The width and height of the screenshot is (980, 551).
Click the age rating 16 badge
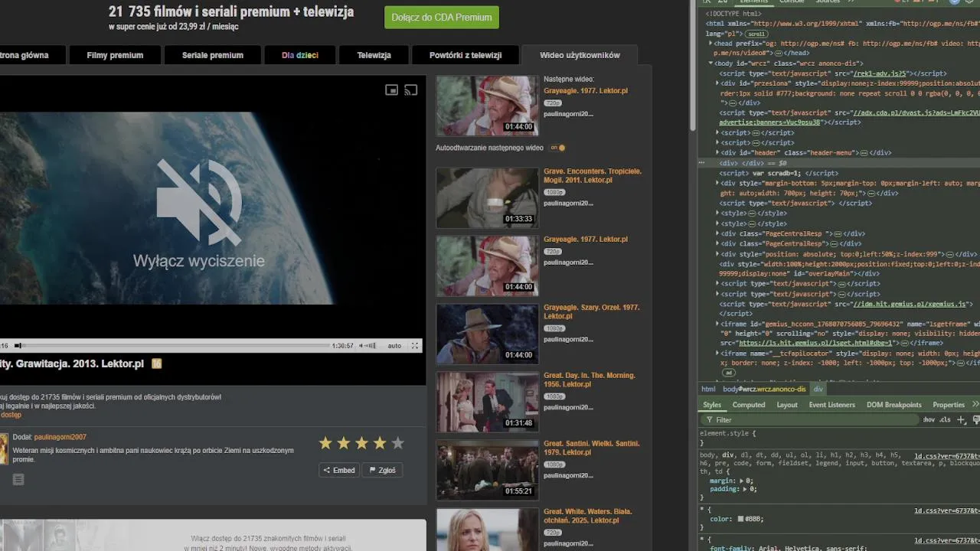tap(157, 364)
